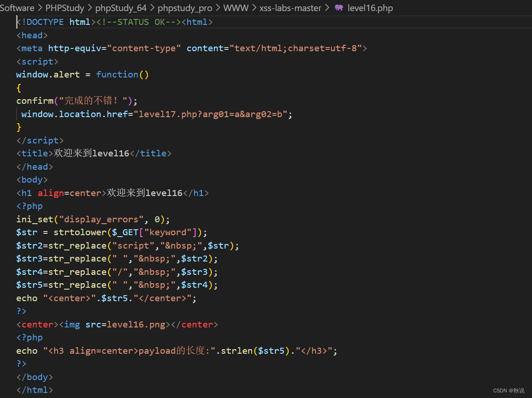Click the level16.php breadcrumb file name
The image size is (532, 398).
(370, 8)
